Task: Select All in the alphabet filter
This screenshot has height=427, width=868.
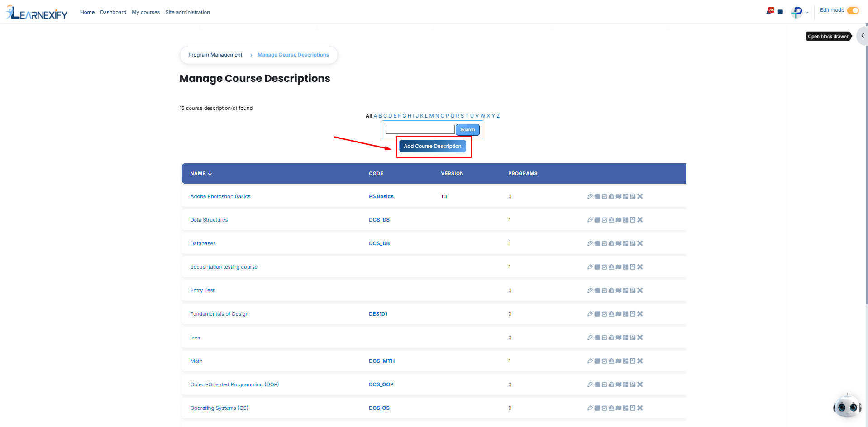Action: pos(369,116)
